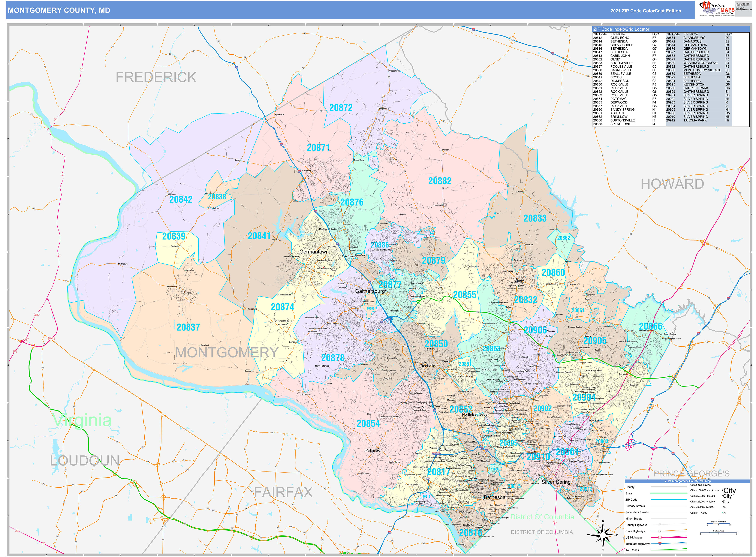756x557 pixels.
Task: Click the 20879 ZIP label on the map
Action: point(434,260)
